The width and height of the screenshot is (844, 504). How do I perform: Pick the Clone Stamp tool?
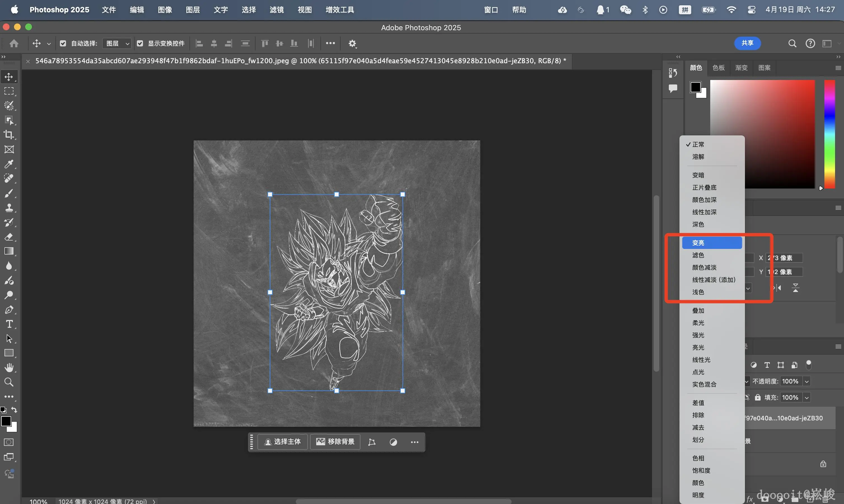9,208
